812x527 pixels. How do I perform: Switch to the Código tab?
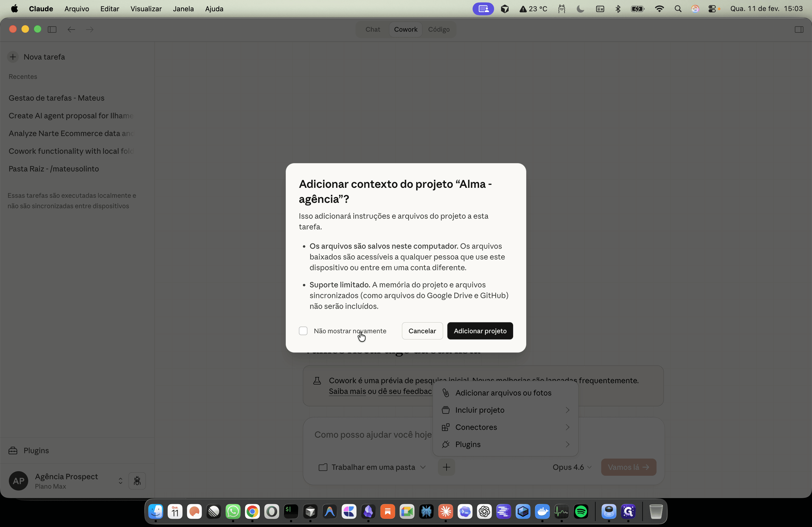(438, 29)
